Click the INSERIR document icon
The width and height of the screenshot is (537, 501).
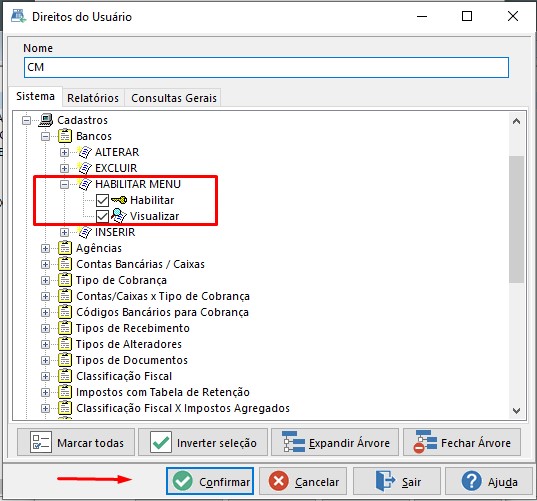pyautogui.click(x=84, y=232)
